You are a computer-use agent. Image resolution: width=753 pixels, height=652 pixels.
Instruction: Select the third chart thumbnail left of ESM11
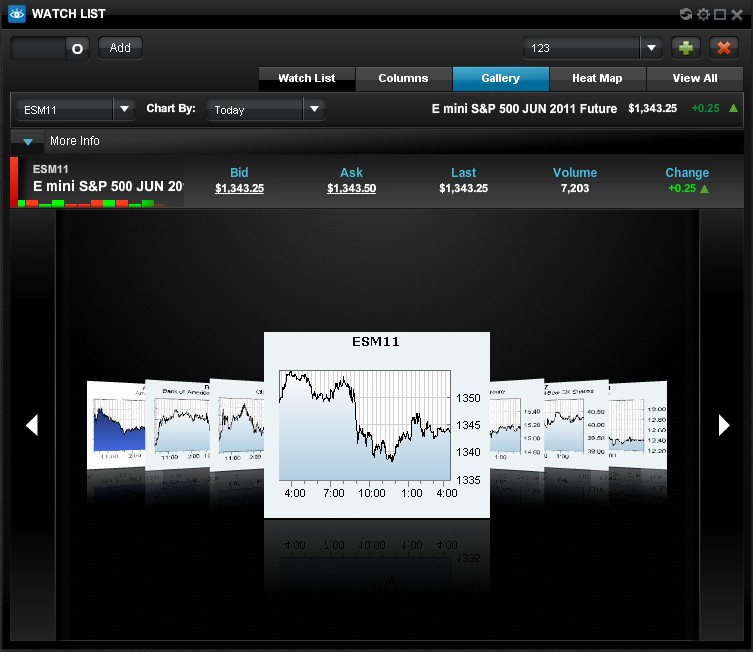click(x=116, y=425)
